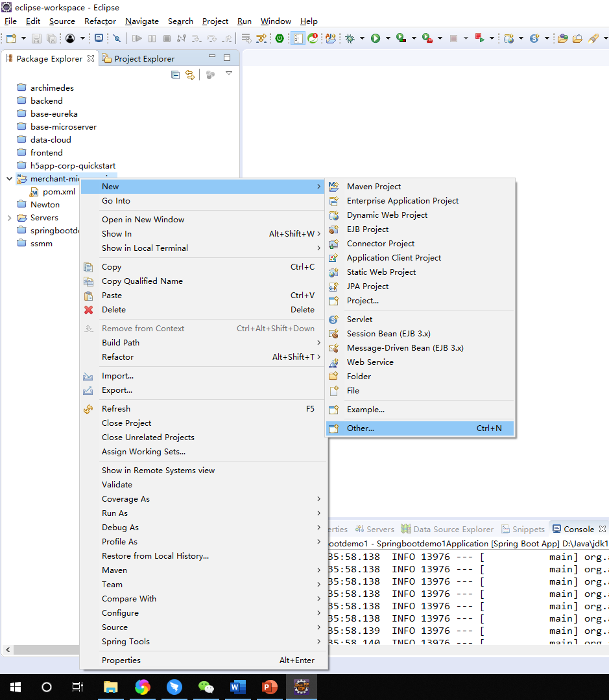Click the AJ new AspectJ icon

tap(331, 38)
